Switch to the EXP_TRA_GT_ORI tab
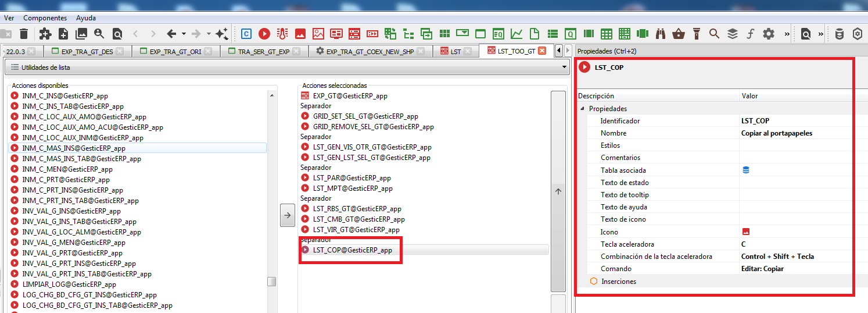The height and width of the screenshot is (313, 868). 175,51
